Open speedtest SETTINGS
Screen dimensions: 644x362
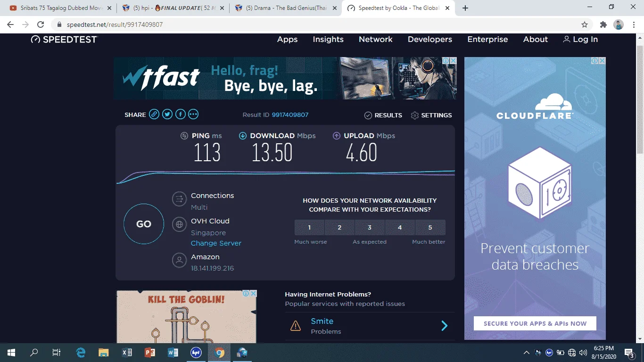(431, 115)
